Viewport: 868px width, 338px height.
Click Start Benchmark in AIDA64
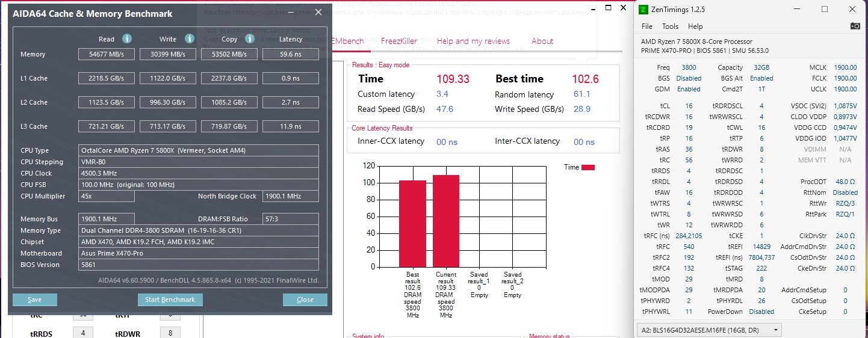pos(170,300)
